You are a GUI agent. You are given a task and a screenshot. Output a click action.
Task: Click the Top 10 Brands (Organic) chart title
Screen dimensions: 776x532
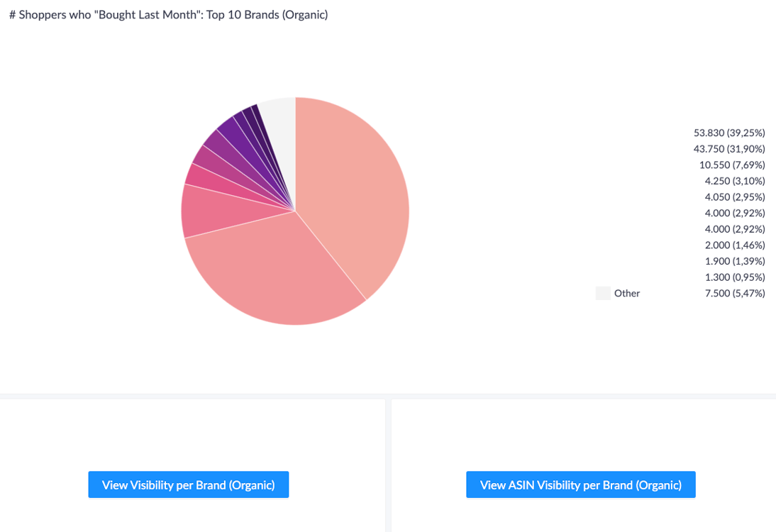point(168,14)
